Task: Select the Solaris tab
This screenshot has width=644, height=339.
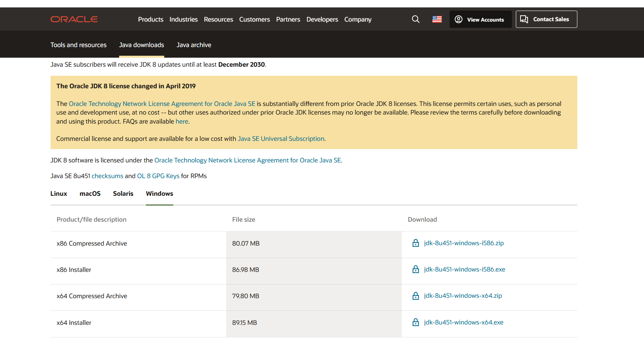Action: coord(123,193)
